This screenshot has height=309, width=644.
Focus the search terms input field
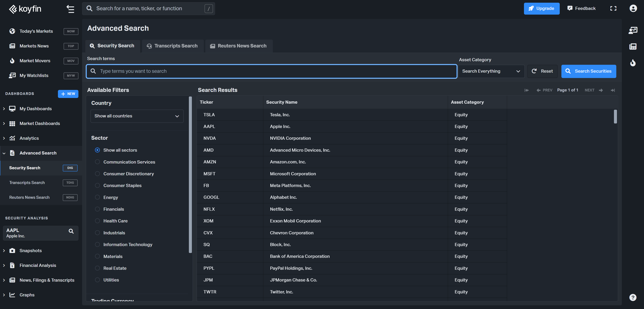tap(271, 71)
